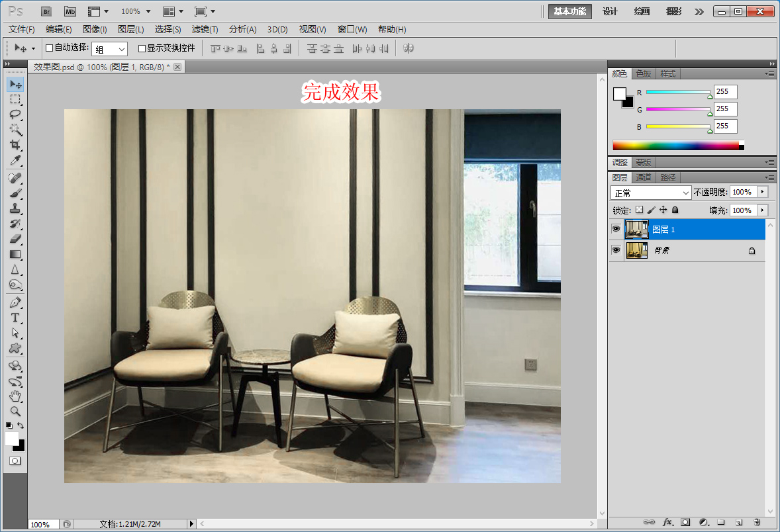Launch Bridge using the Br icon
The height and width of the screenshot is (532, 780).
46,11
